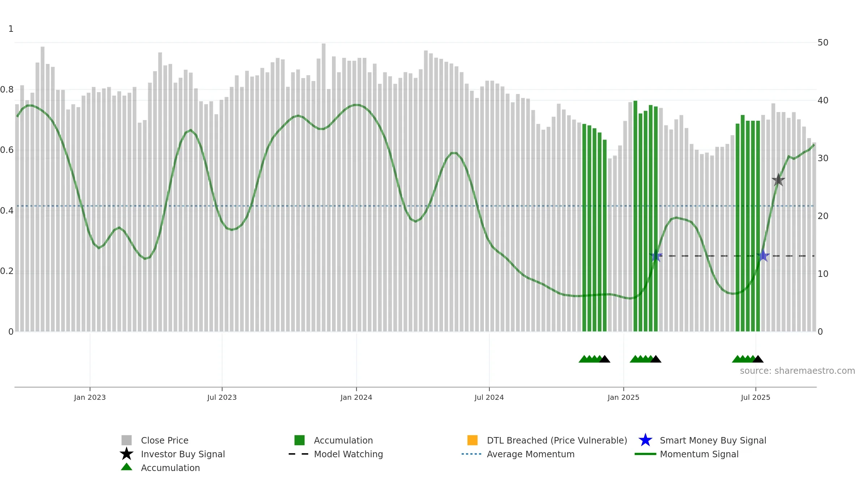Toggle the Model Watching legend label
Viewport: 868px width, 488px height.
[348, 454]
